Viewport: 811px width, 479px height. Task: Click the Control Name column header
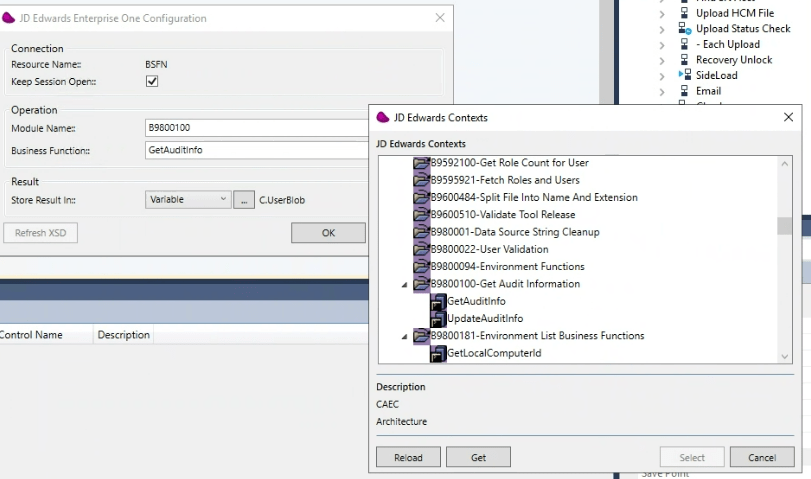pyautogui.click(x=46, y=335)
